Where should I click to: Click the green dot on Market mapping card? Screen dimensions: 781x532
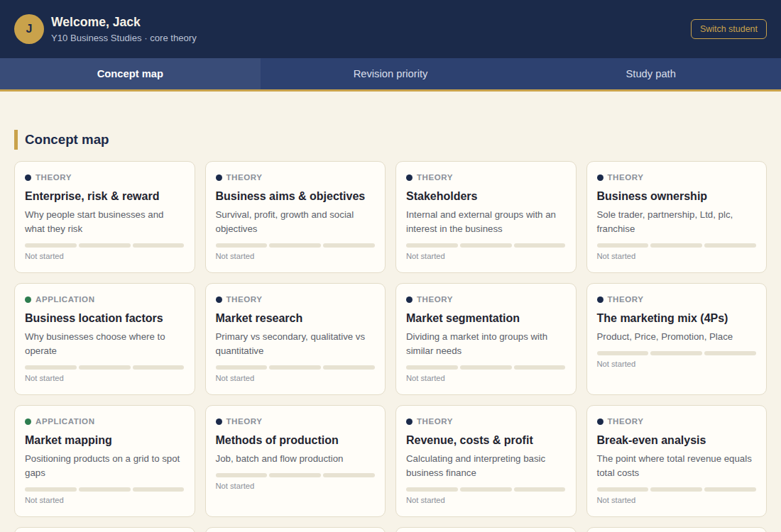click(x=28, y=421)
